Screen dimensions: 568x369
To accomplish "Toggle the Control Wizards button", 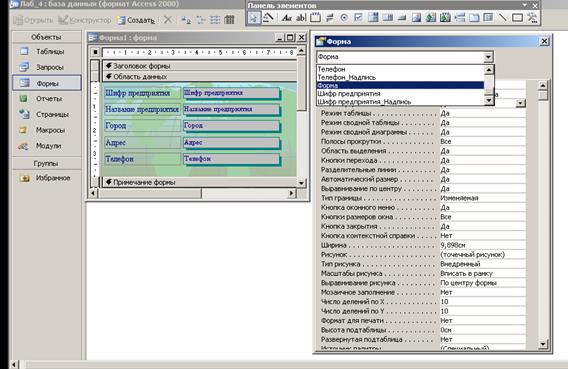I will (268, 18).
